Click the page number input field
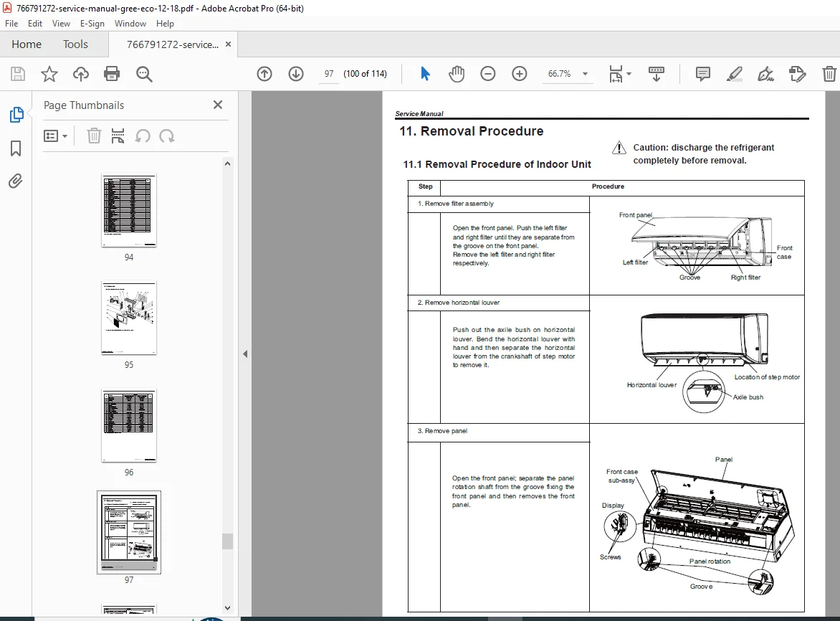Image resolution: width=840 pixels, height=621 pixels. click(329, 74)
